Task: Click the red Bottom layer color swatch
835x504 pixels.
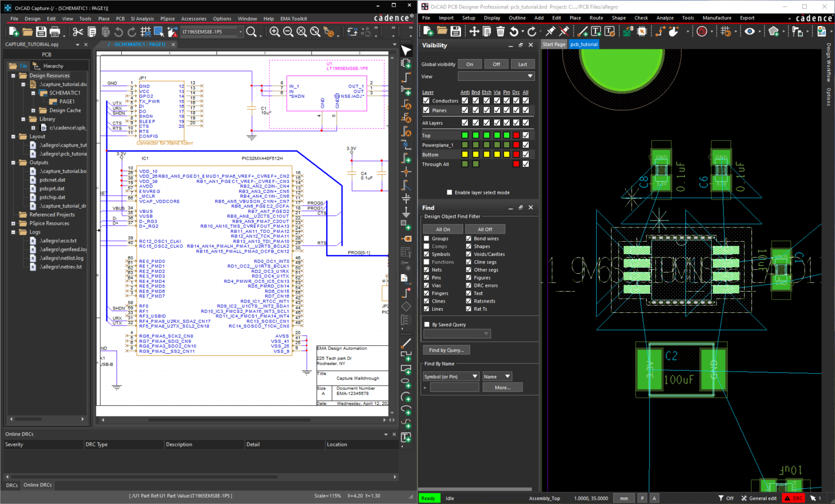Action: pos(515,154)
